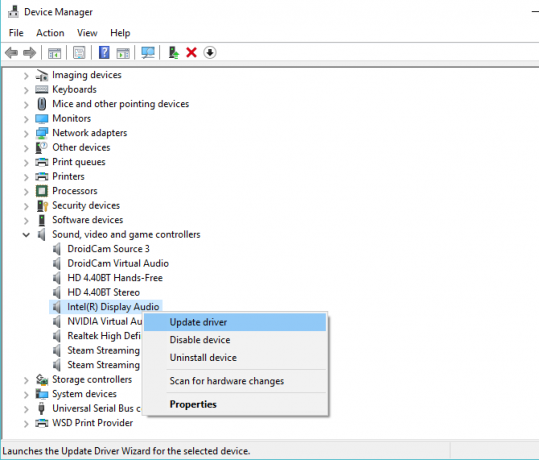
Task: Select the Printers label
Action: (x=68, y=176)
